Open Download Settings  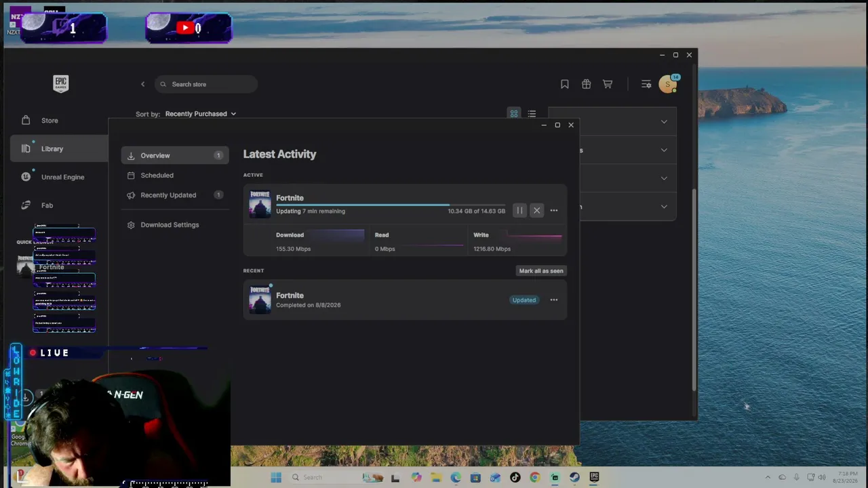[x=170, y=225]
